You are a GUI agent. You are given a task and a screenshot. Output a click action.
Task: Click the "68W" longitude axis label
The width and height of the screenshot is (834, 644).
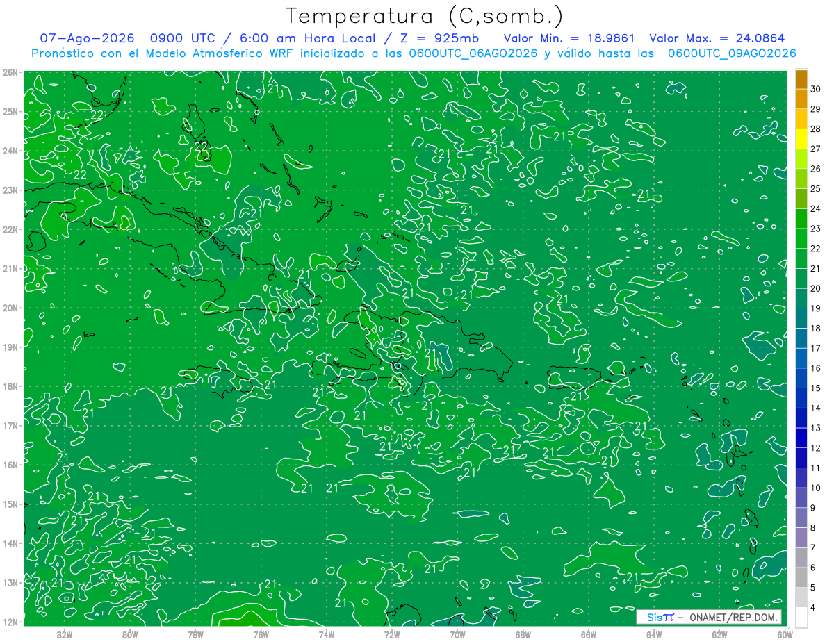(523, 634)
